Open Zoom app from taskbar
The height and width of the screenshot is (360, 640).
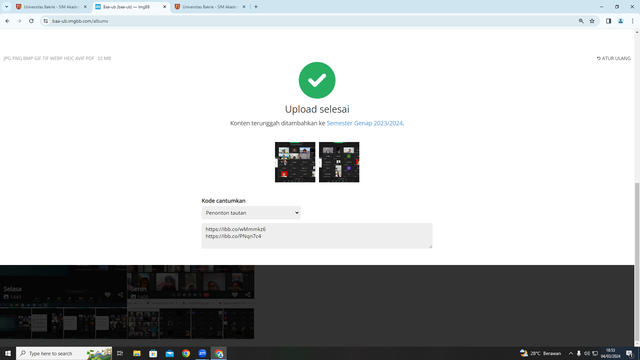[x=202, y=353]
